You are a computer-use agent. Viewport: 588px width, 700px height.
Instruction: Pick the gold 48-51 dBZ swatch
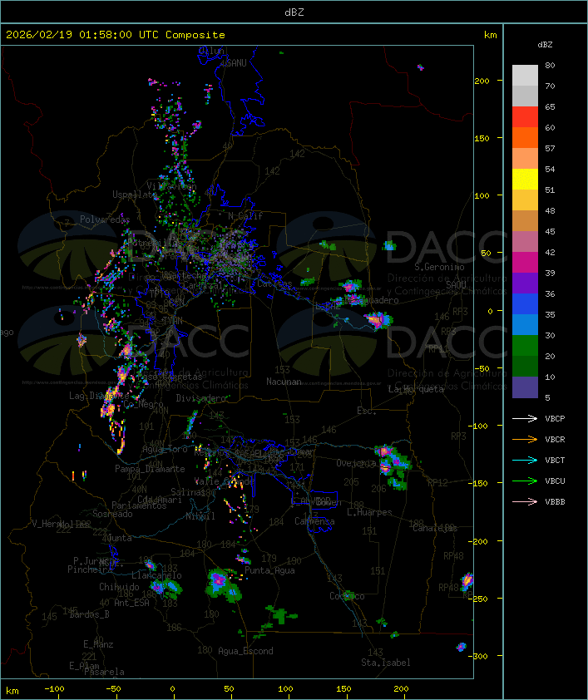(x=525, y=200)
